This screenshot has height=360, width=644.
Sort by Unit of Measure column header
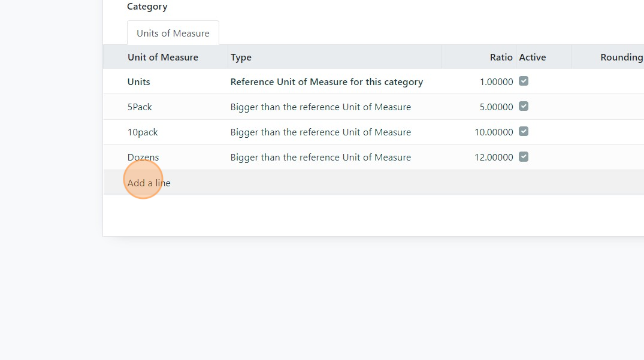pyautogui.click(x=162, y=58)
